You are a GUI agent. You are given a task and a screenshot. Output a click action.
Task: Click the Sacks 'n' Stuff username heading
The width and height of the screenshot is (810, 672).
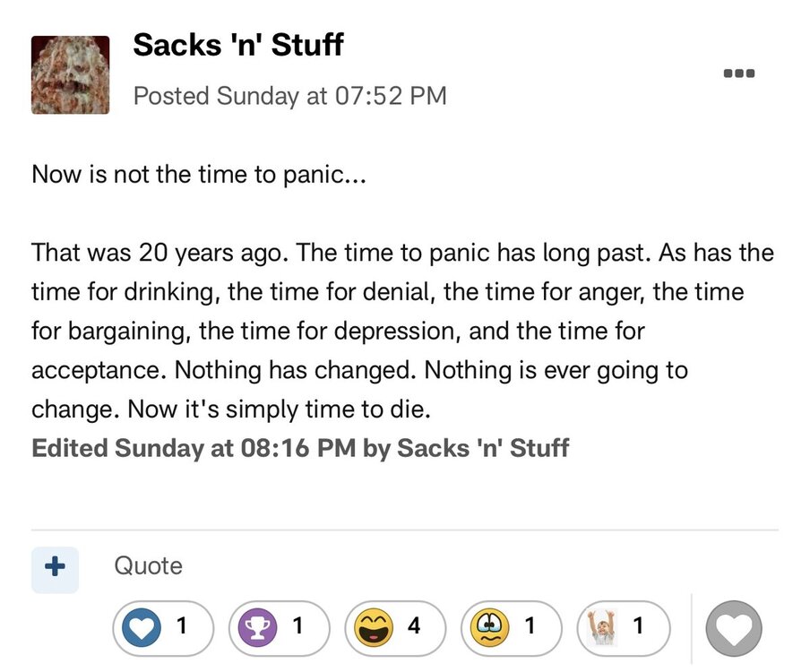237,45
